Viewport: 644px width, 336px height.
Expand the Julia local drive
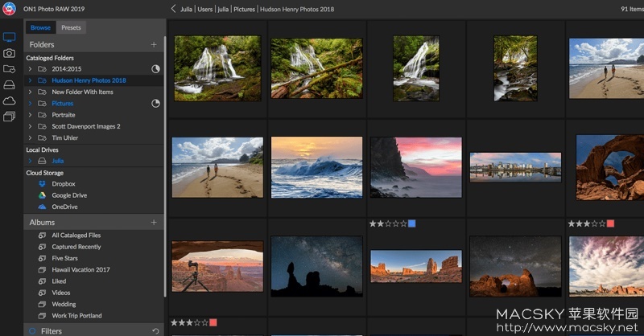point(30,161)
